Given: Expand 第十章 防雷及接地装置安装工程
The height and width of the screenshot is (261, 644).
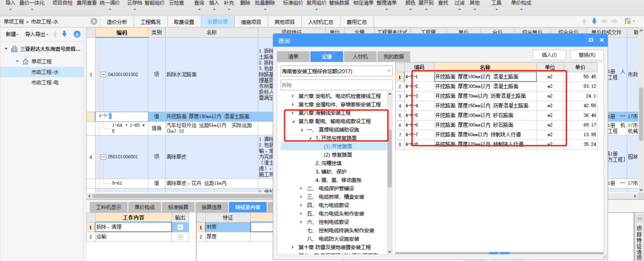Looking at the screenshot, I should click(292, 247).
